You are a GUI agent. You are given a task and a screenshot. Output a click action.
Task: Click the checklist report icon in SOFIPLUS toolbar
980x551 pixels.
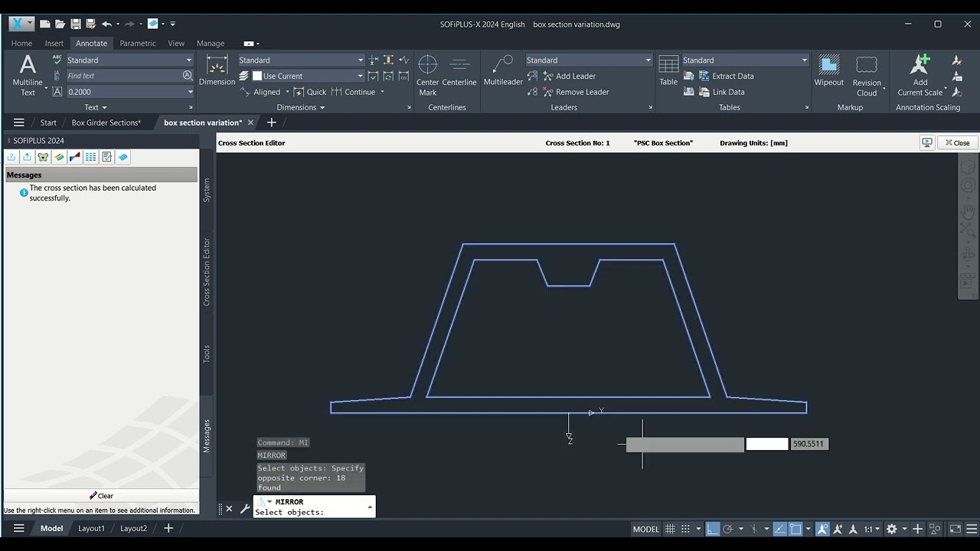click(x=106, y=157)
